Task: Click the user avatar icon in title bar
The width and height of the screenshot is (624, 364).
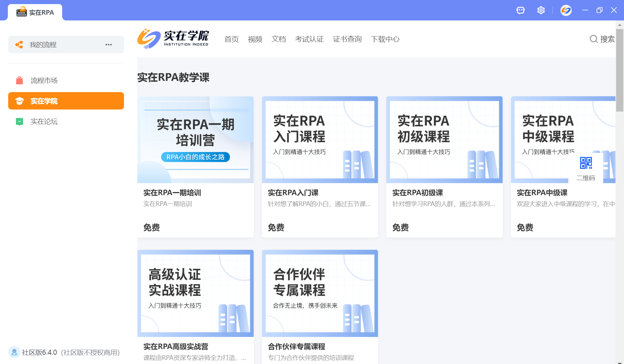Action: point(566,10)
